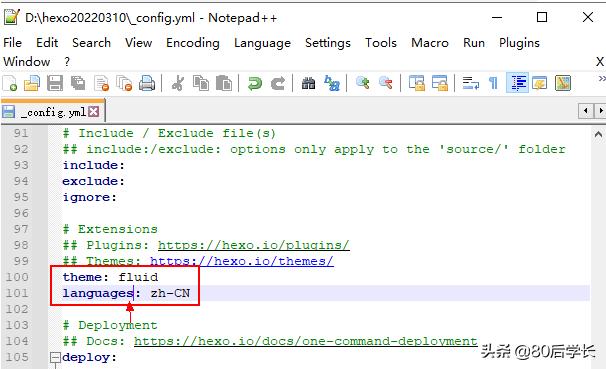Click the 'ignore:' line
The image size is (606, 369).
point(89,197)
